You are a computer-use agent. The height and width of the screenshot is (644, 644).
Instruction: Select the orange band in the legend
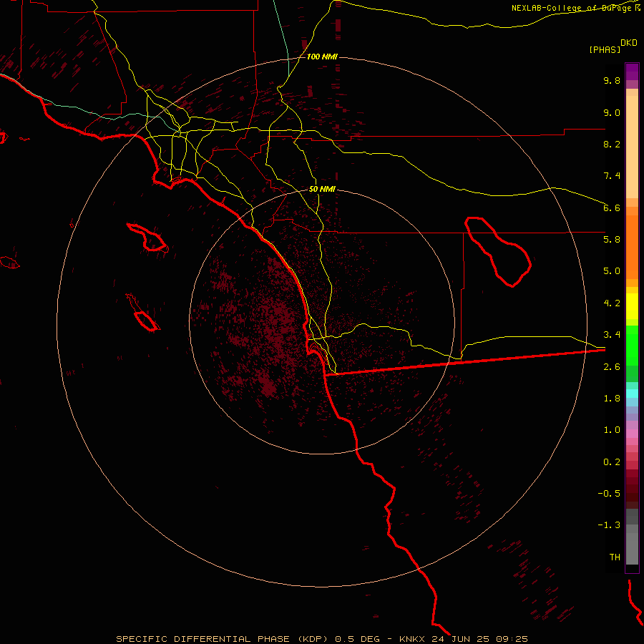(x=632, y=248)
